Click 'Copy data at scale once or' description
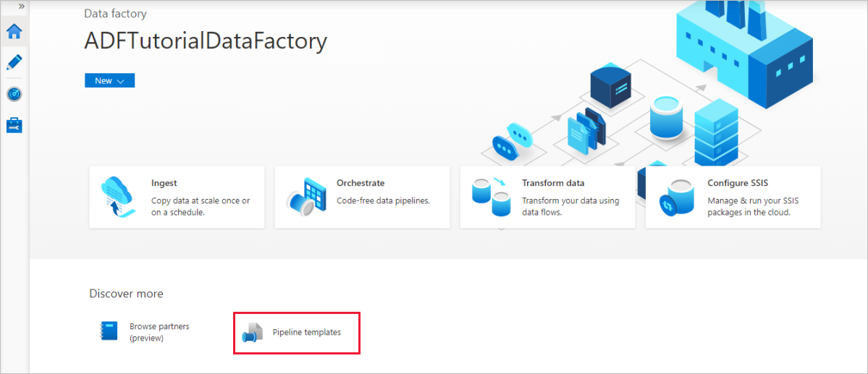 (x=201, y=201)
